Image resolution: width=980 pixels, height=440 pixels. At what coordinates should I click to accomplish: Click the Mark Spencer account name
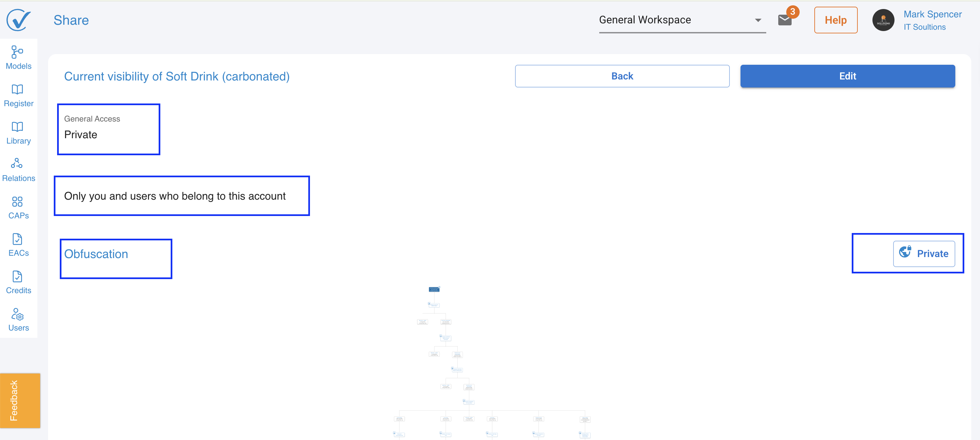pos(932,14)
